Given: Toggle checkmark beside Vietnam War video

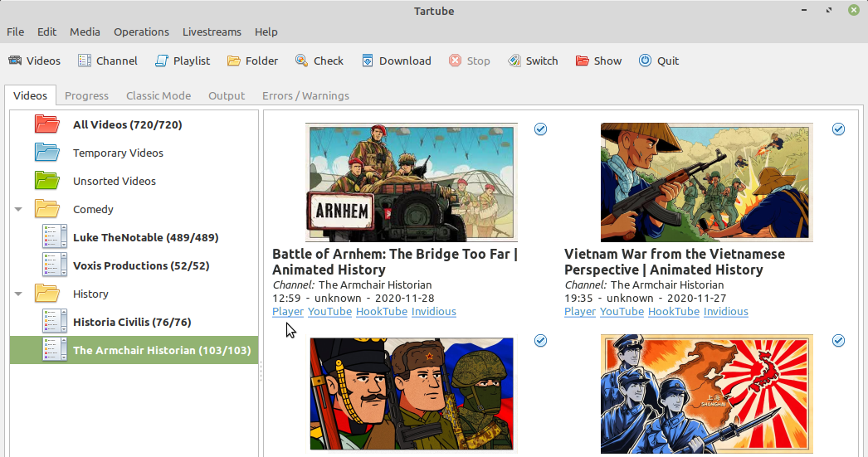Looking at the screenshot, I should [x=838, y=129].
